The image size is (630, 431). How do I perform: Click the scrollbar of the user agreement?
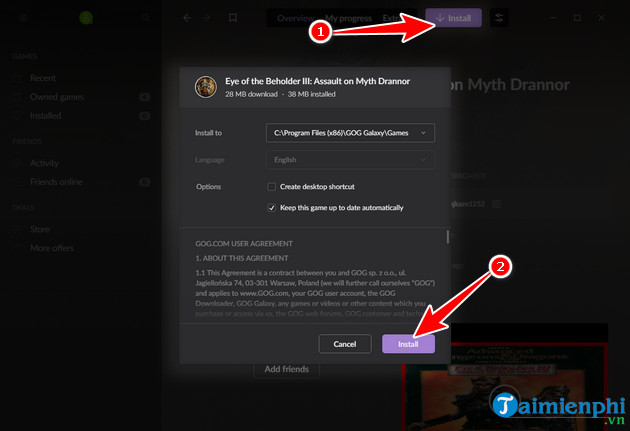[448, 237]
